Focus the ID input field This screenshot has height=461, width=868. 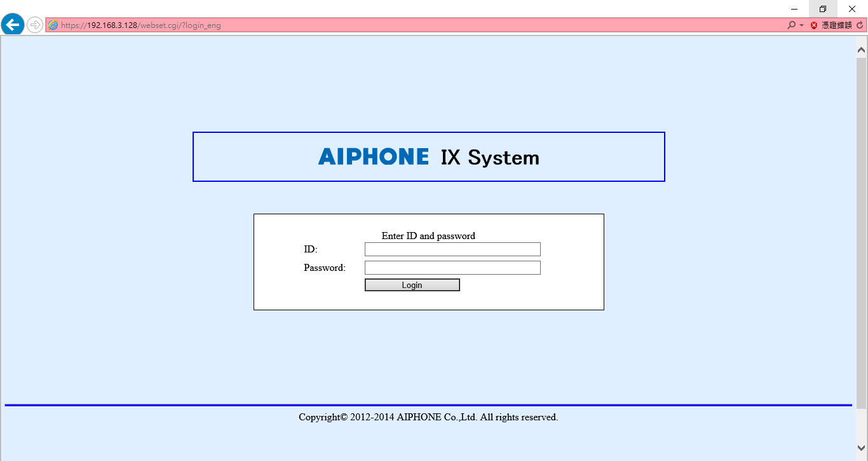point(452,249)
